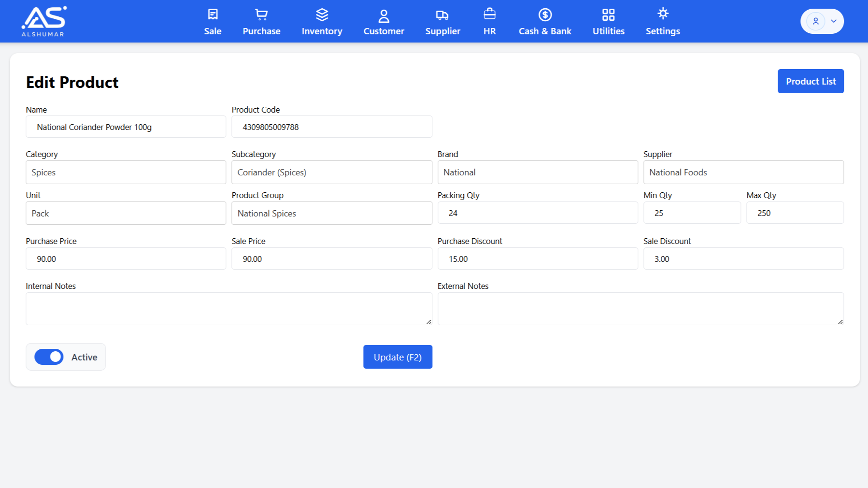This screenshot has height=488, width=868.
Task: Open the Supplier field showing National Foods
Action: (x=743, y=172)
